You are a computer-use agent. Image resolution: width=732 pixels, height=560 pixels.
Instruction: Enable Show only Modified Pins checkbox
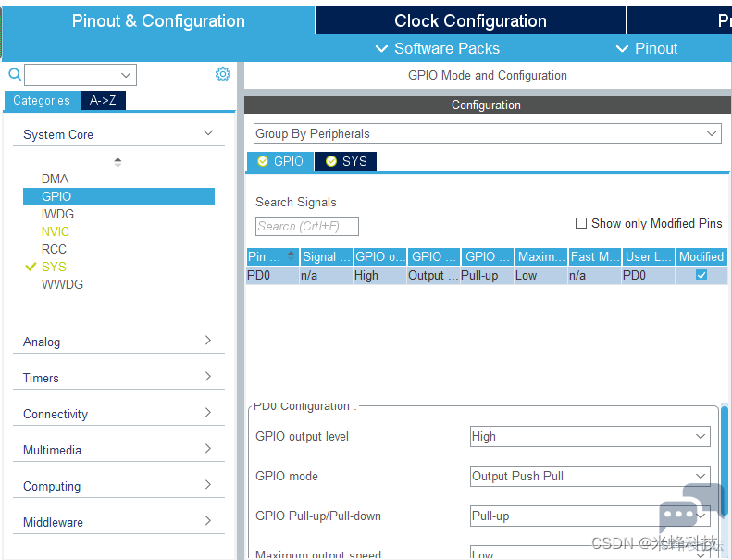[x=581, y=223]
